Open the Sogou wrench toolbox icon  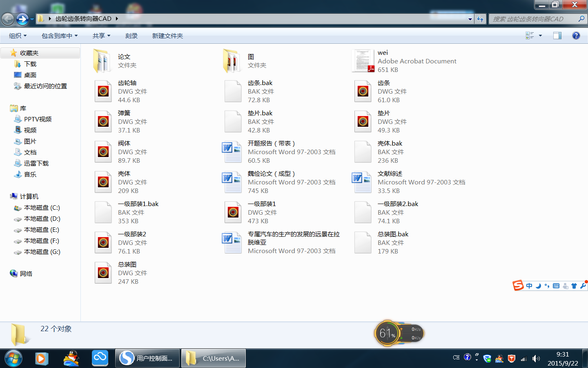pyautogui.click(x=583, y=285)
